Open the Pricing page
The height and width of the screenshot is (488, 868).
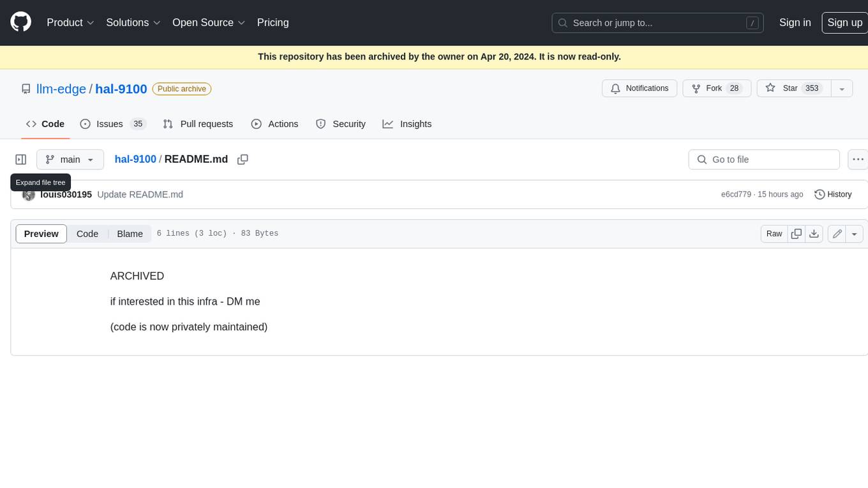(273, 22)
